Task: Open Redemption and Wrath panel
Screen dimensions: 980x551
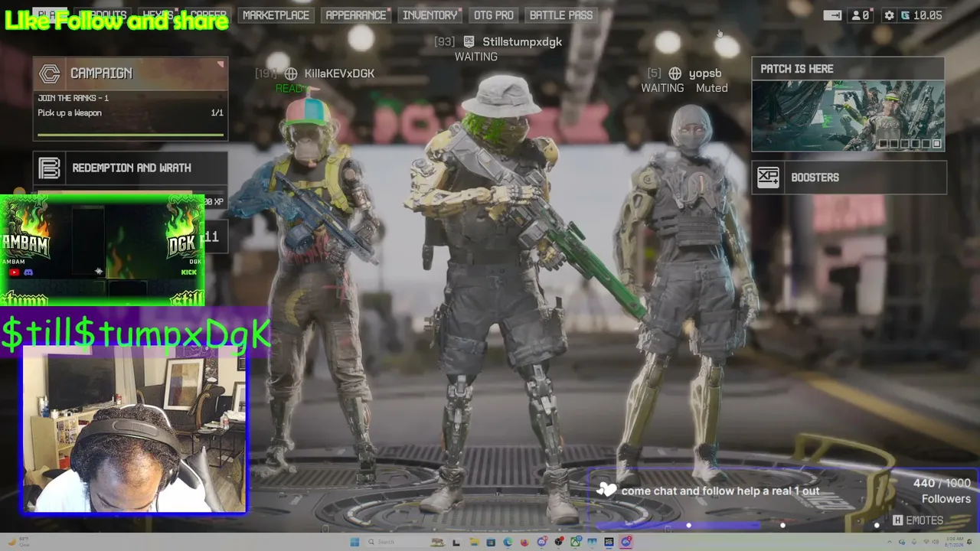Action: (130, 168)
